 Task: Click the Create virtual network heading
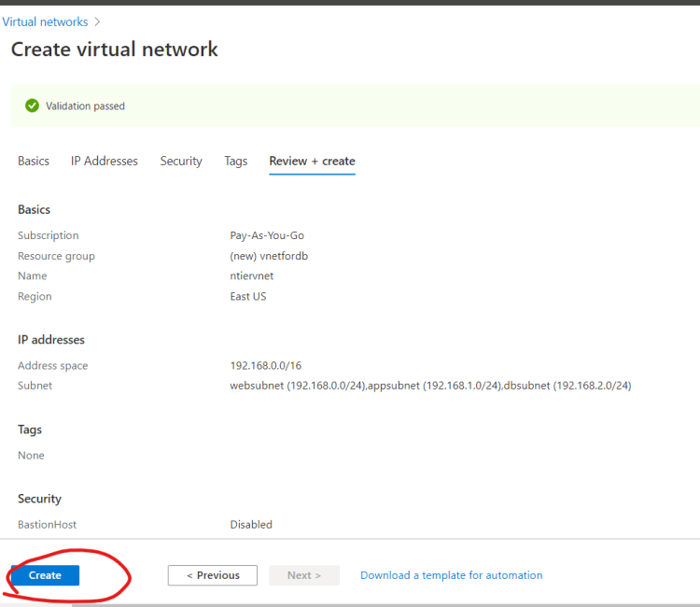point(115,49)
